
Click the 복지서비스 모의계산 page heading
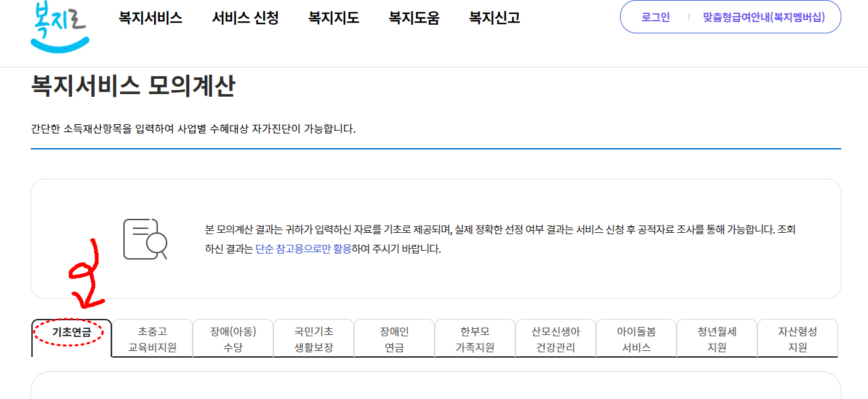point(133,86)
